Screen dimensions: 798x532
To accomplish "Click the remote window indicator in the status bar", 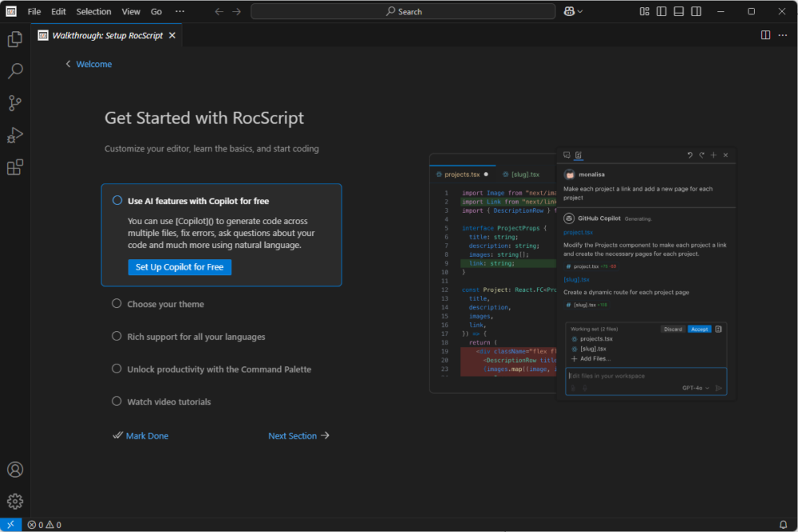I will click(x=10, y=524).
